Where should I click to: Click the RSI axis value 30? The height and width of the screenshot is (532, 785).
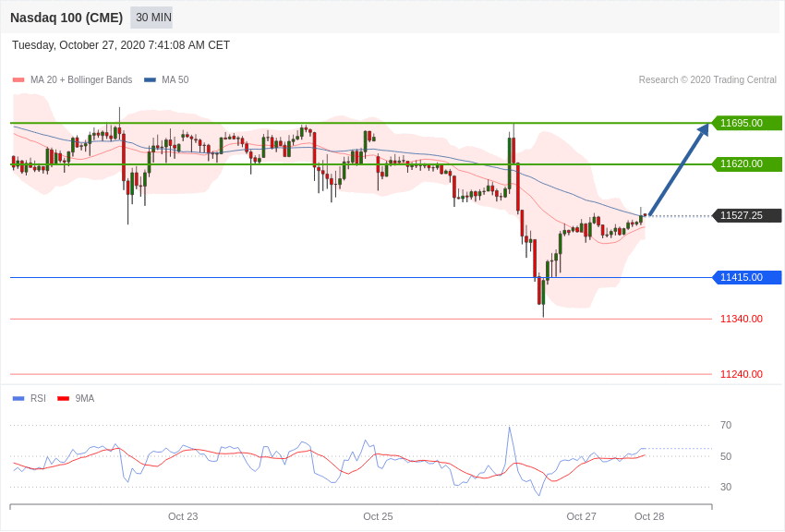(x=726, y=487)
